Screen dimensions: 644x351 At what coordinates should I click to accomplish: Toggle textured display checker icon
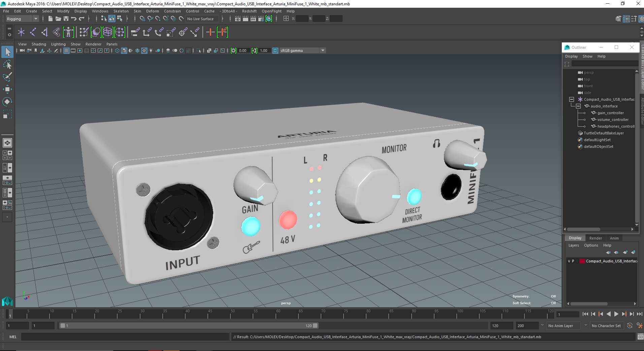tap(144, 51)
